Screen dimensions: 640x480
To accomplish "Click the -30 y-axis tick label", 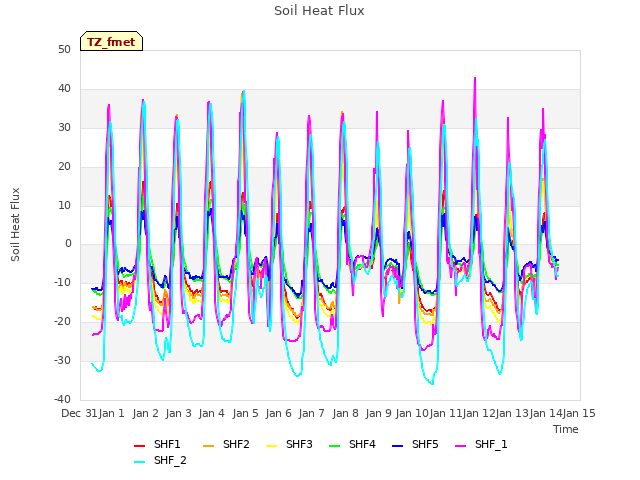I will coord(62,360).
